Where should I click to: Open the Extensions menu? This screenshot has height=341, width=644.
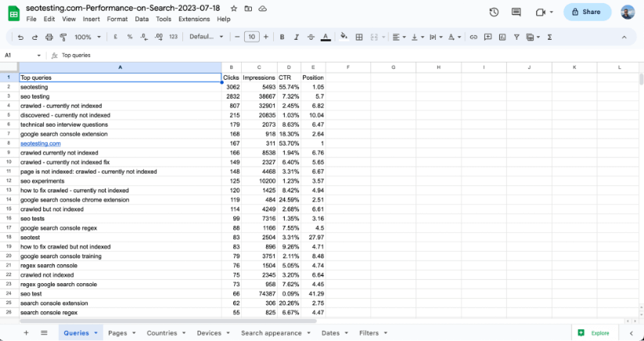(x=194, y=19)
